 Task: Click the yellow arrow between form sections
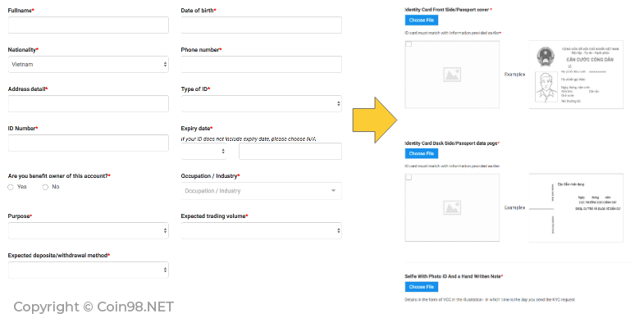(x=375, y=120)
